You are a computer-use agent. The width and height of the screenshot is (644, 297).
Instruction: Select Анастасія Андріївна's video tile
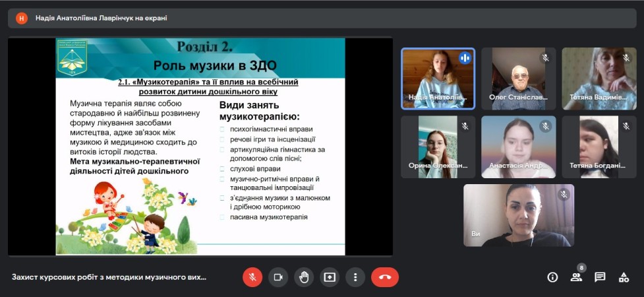518,147
